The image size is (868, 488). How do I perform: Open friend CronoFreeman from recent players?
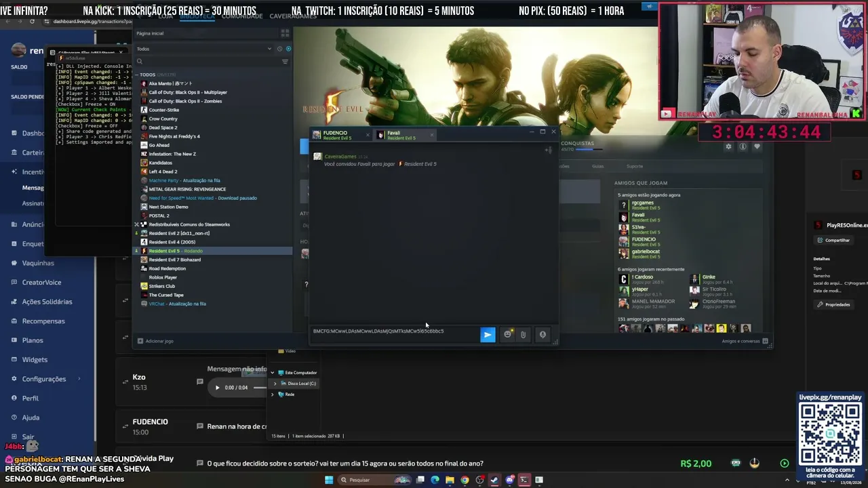pos(712,303)
